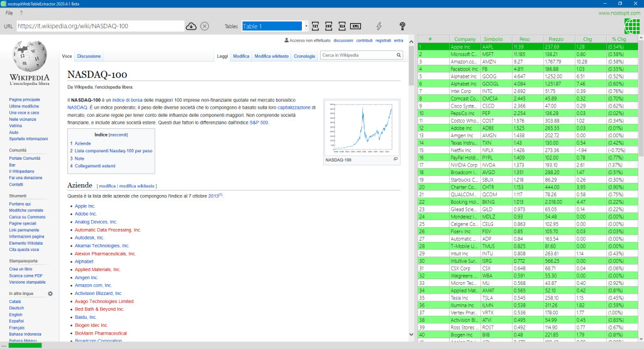Click the Wikipedia globe logo
Viewport: 644px width, 349px height.
(x=29, y=56)
